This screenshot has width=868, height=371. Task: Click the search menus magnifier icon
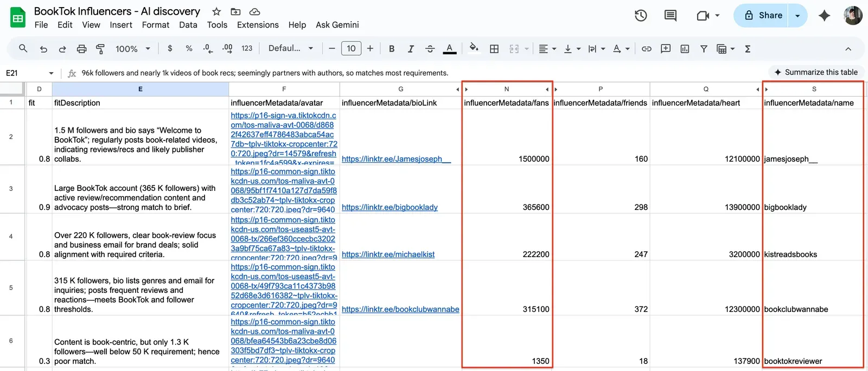click(x=23, y=48)
